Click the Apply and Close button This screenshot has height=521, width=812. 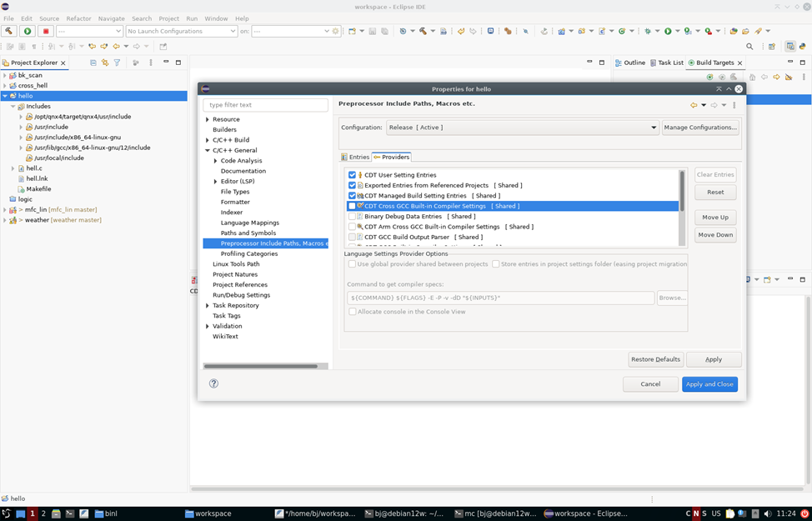[x=711, y=384]
